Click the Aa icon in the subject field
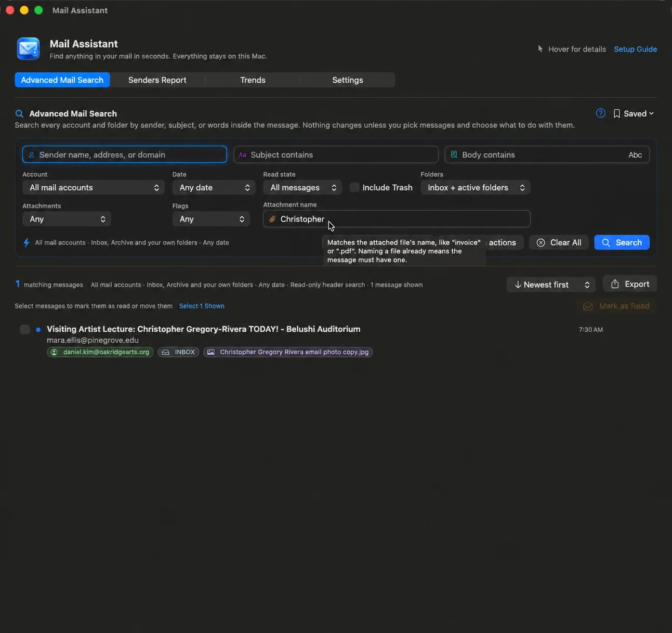672x633 pixels. (x=242, y=154)
